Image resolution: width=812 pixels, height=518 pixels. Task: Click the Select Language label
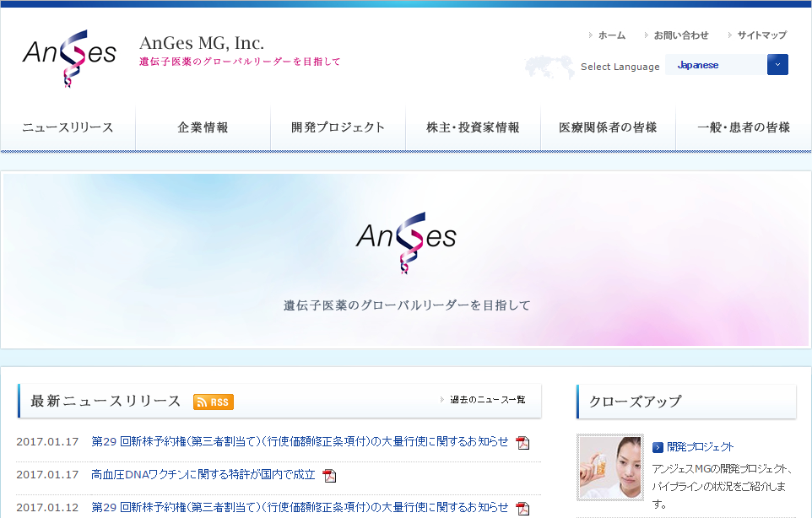coord(620,67)
